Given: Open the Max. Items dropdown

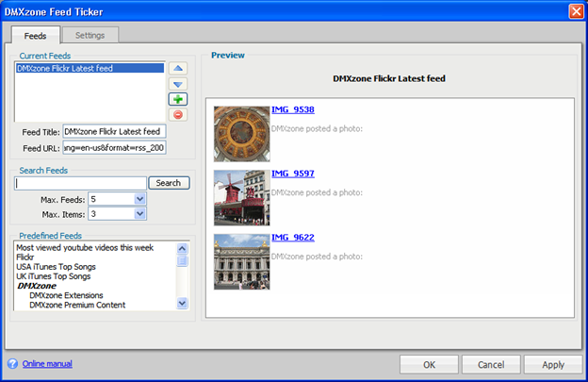Looking at the screenshot, I should 139,214.
